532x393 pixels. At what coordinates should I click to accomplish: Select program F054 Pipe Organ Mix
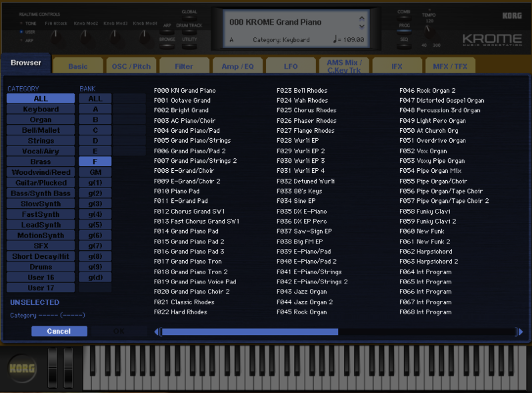(x=430, y=171)
